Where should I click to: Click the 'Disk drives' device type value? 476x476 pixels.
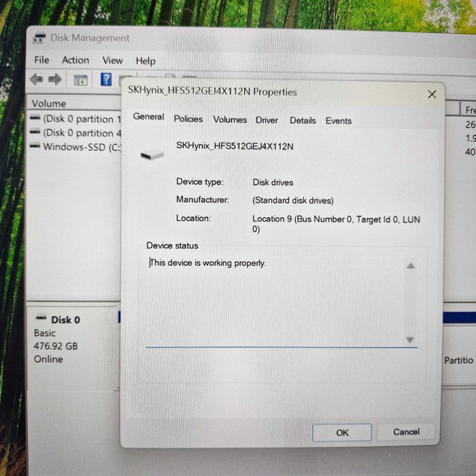click(x=273, y=182)
